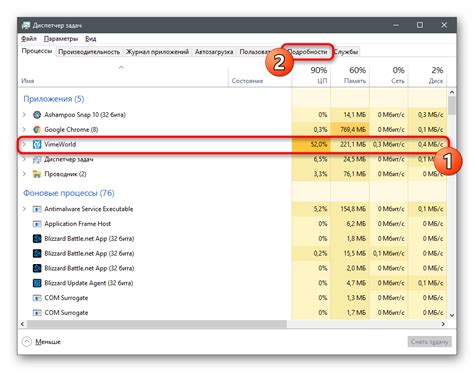Switch to the Производительность tab
Screen dimensions: 474x372
[x=89, y=52]
